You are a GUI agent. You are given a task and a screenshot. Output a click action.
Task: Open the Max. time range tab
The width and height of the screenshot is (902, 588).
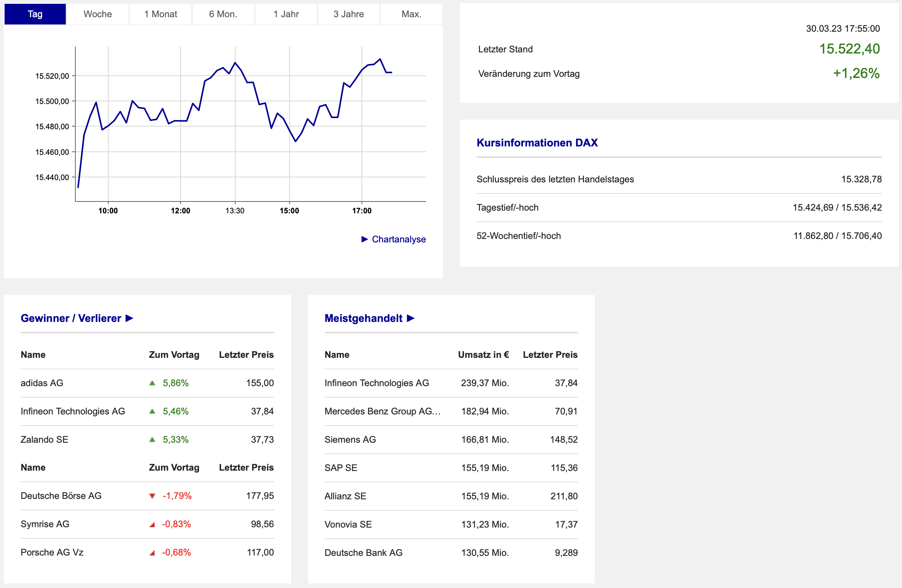[x=412, y=14]
